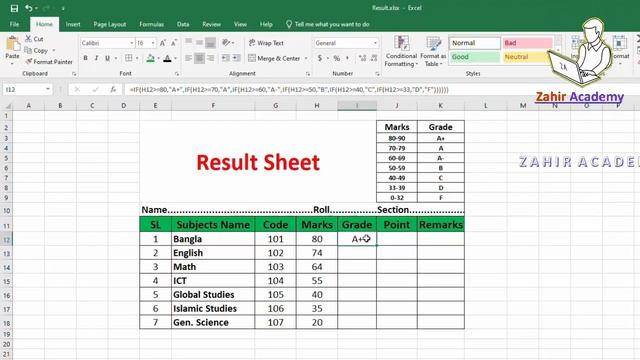Click the Undo arrow in title bar

pyautogui.click(x=28, y=8)
